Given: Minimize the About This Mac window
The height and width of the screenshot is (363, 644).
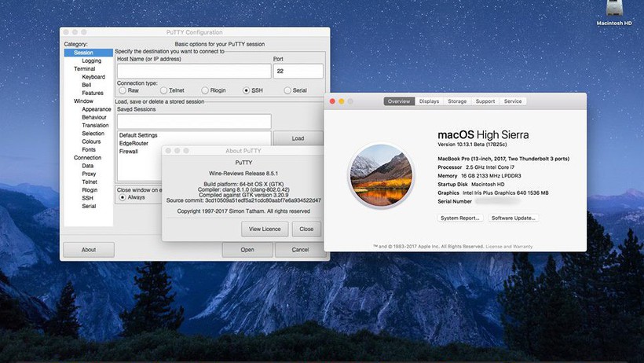Looking at the screenshot, I should 342,101.
